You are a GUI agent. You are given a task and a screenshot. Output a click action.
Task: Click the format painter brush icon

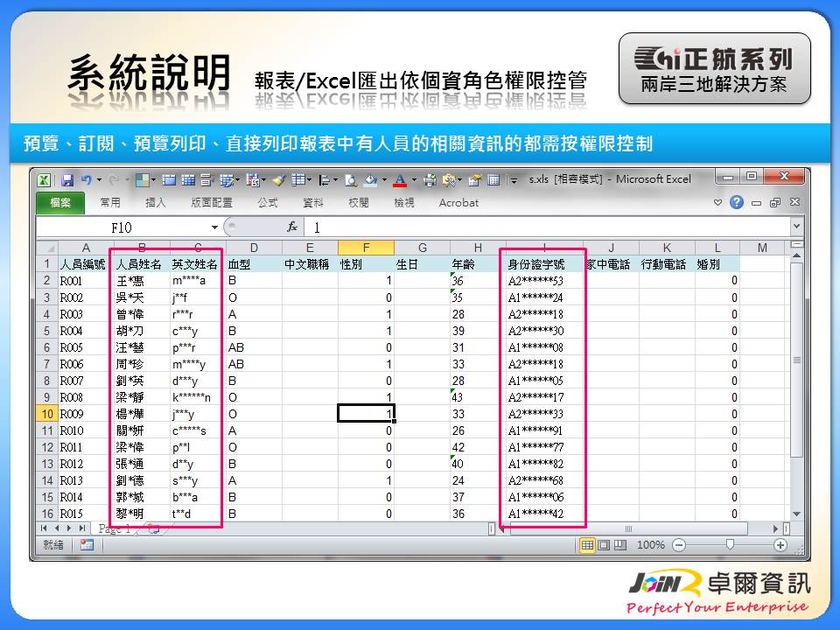[x=279, y=180]
